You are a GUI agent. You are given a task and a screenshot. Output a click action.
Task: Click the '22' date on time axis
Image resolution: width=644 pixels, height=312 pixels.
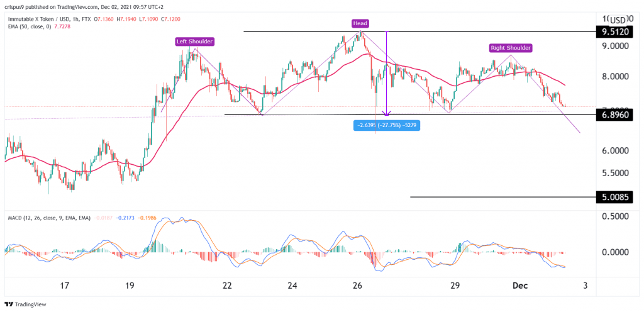228,286
